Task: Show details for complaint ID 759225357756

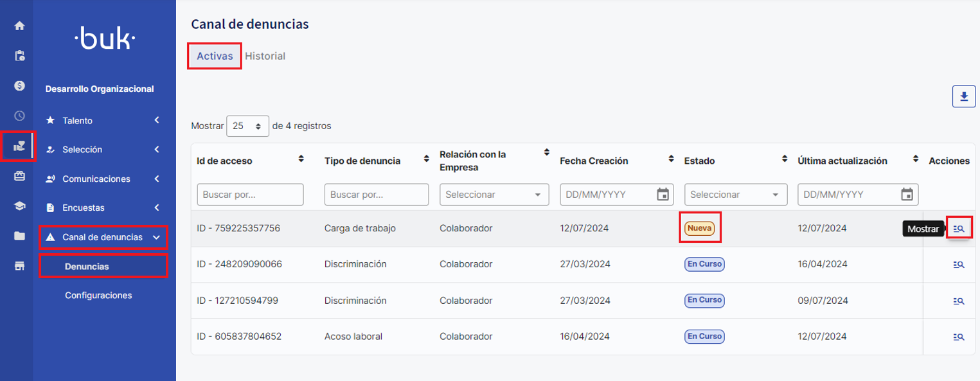Action: click(x=959, y=228)
